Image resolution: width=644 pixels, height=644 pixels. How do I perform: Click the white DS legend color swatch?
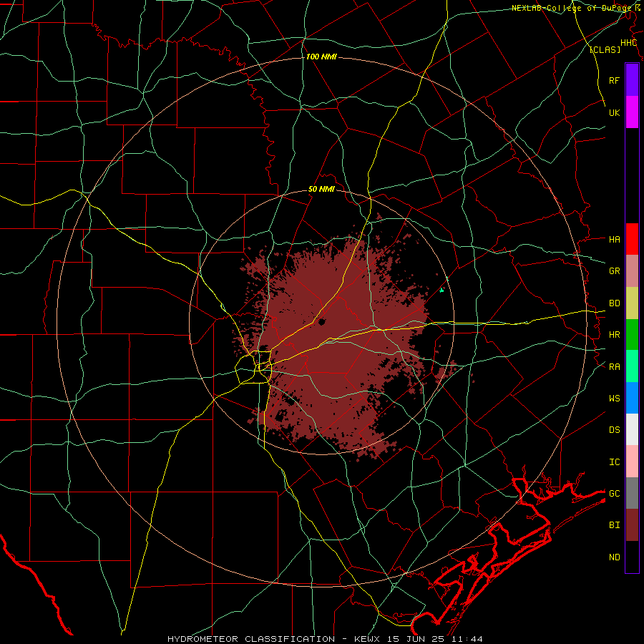click(x=632, y=429)
